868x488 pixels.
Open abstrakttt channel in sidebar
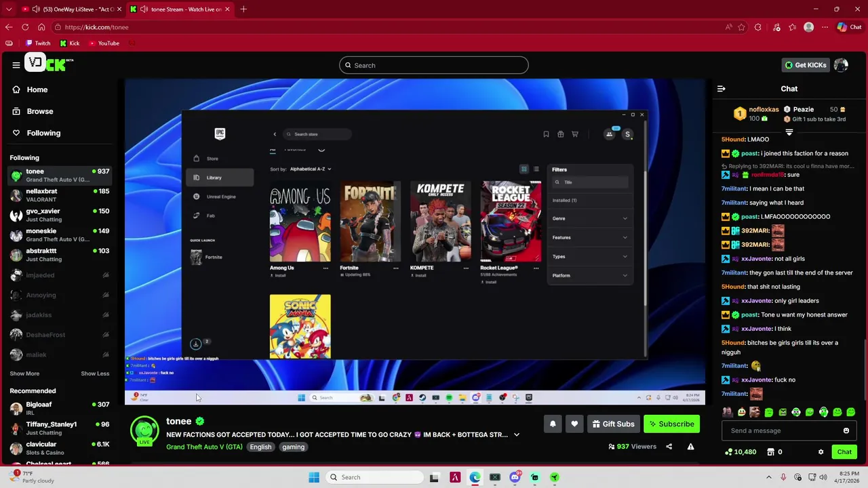pos(60,255)
